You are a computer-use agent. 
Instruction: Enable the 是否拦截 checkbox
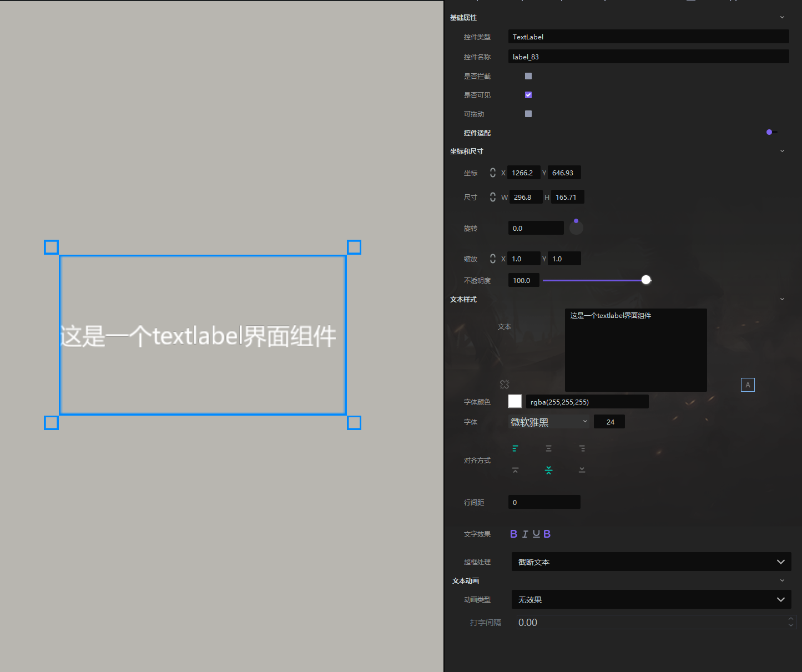[528, 76]
